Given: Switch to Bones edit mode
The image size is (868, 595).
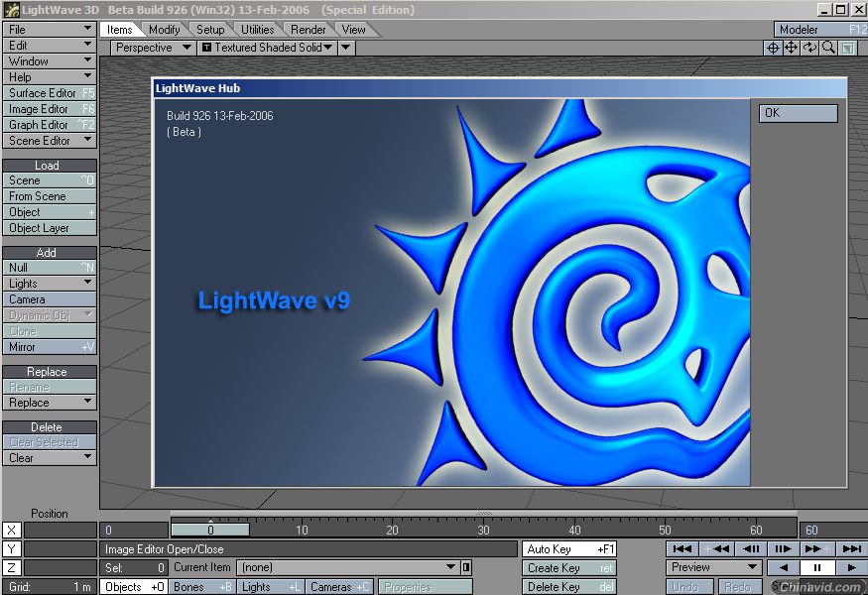Looking at the screenshot, I should (202, 587).
